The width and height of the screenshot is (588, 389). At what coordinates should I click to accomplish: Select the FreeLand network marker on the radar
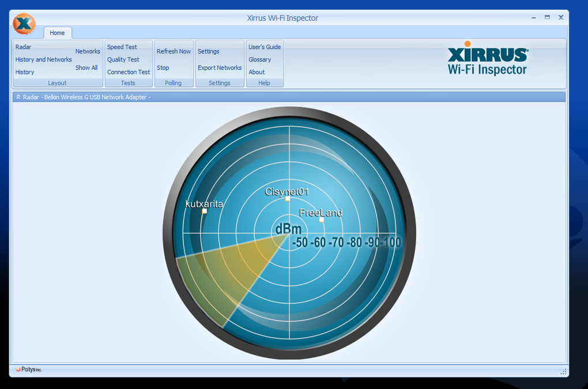click(321, 220)
